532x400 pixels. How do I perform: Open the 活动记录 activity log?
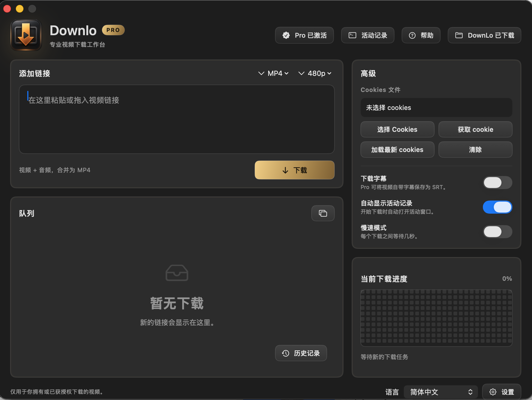[x=368, y=35]
